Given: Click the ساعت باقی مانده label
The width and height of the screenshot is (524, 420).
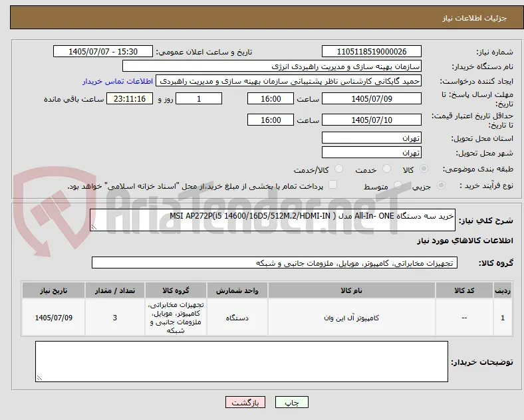Looking at the screenshot, I should [x=74, y=99].
